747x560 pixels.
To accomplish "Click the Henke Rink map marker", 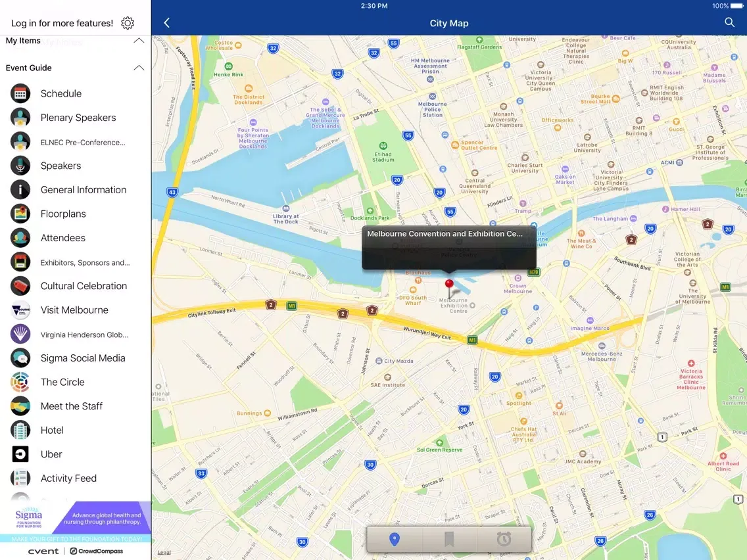I will coord(229,66).
